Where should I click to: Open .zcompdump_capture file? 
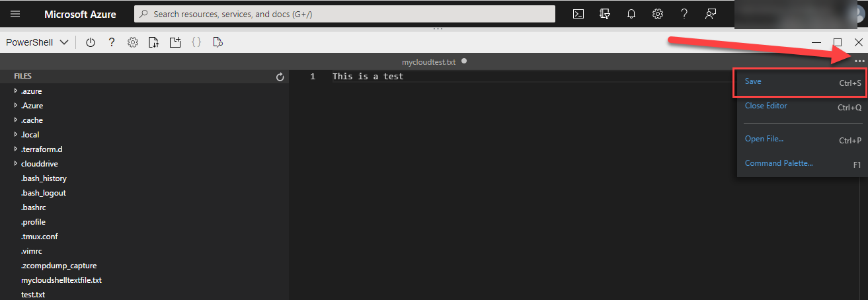(59, 266)
